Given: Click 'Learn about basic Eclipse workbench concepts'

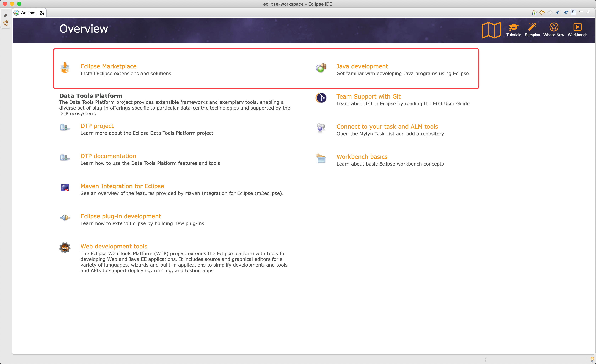Looking at the screenshot, I should 390,164.
